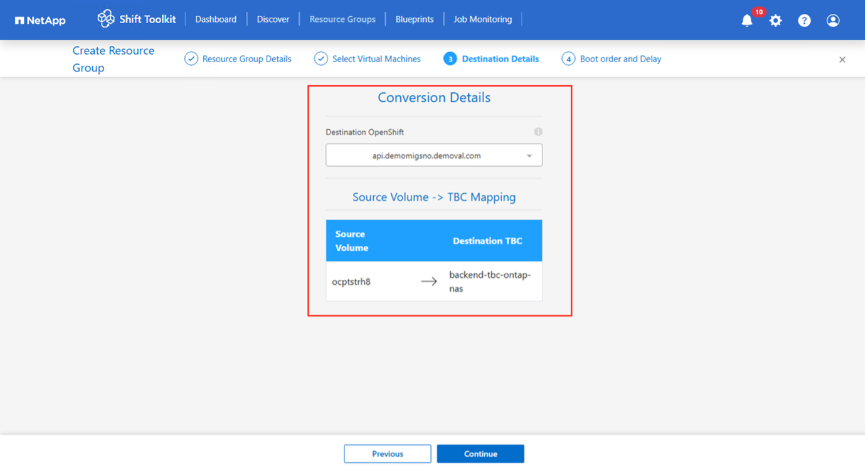Open the help question mark icon
Viewport: 868px width, 473px height.
coord(804,21)
